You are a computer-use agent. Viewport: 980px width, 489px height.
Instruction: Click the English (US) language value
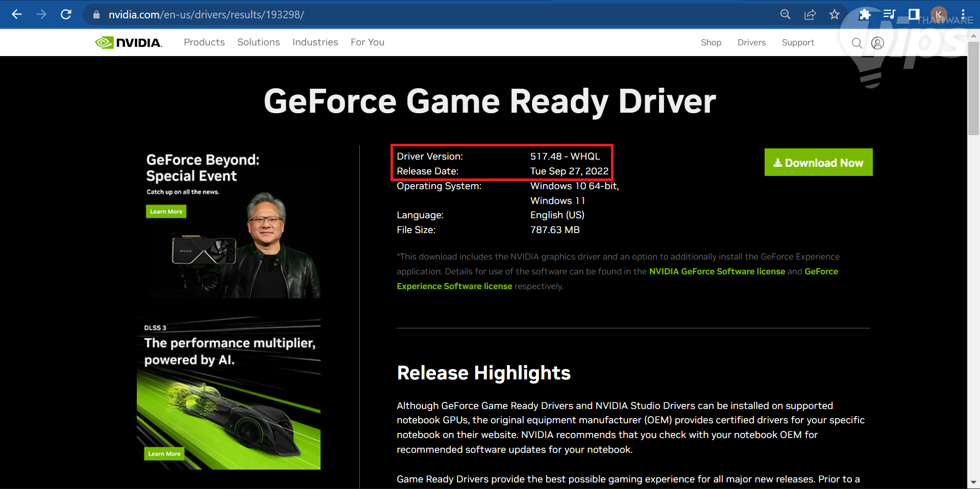click(557, 215)
